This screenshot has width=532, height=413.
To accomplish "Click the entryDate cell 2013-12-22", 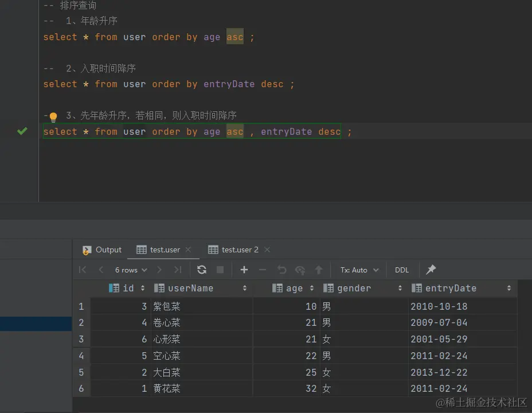I will click(463, 372).
